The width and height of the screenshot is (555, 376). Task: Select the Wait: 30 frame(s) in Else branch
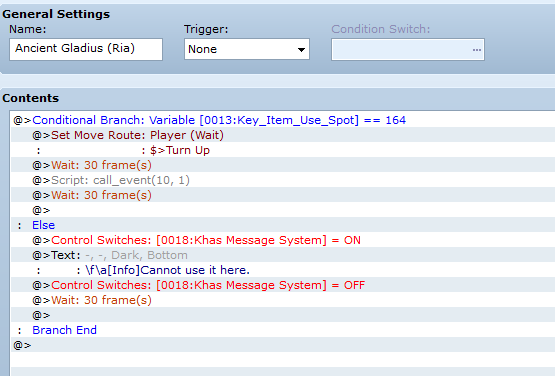tap(92, 300)
